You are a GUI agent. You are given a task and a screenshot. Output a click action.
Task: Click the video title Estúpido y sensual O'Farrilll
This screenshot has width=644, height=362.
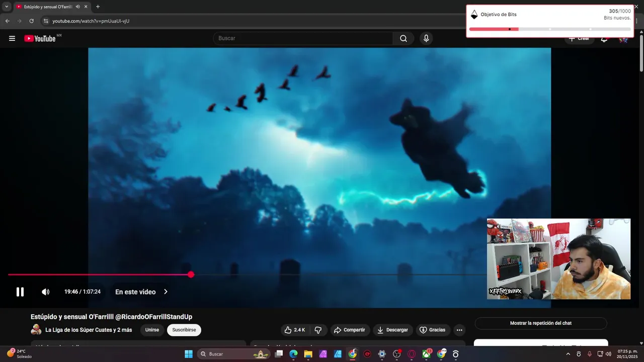point(111,317)
